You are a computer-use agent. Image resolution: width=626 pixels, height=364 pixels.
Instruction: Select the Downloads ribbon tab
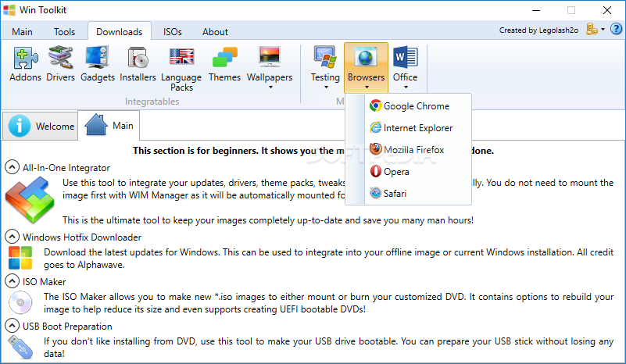click(120, 32)
